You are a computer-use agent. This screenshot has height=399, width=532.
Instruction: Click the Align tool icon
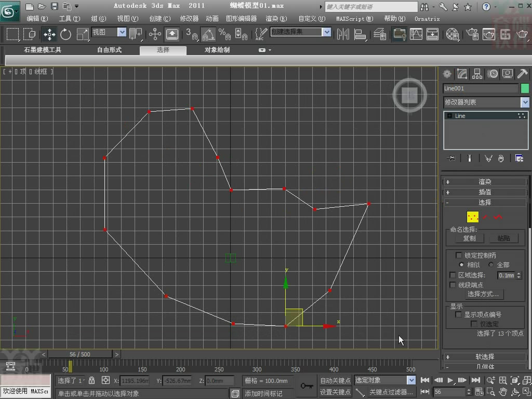pos(360,34)
